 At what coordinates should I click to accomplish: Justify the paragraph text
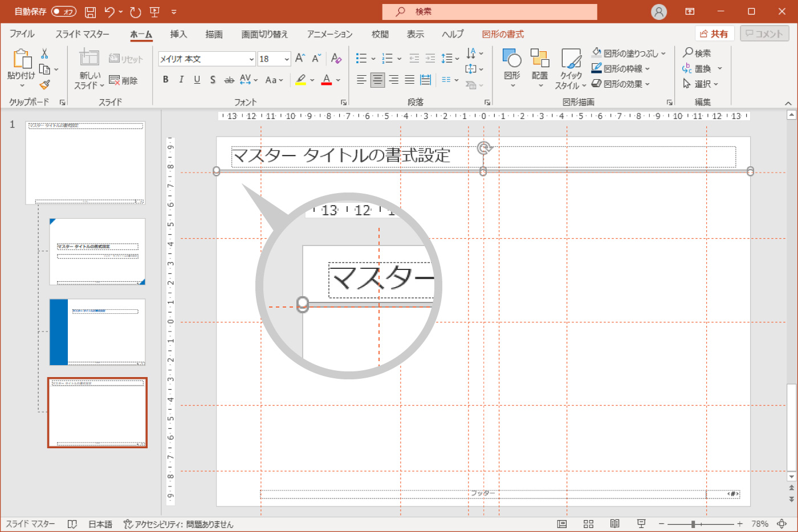pyautogui.click(x=409, y=80)
